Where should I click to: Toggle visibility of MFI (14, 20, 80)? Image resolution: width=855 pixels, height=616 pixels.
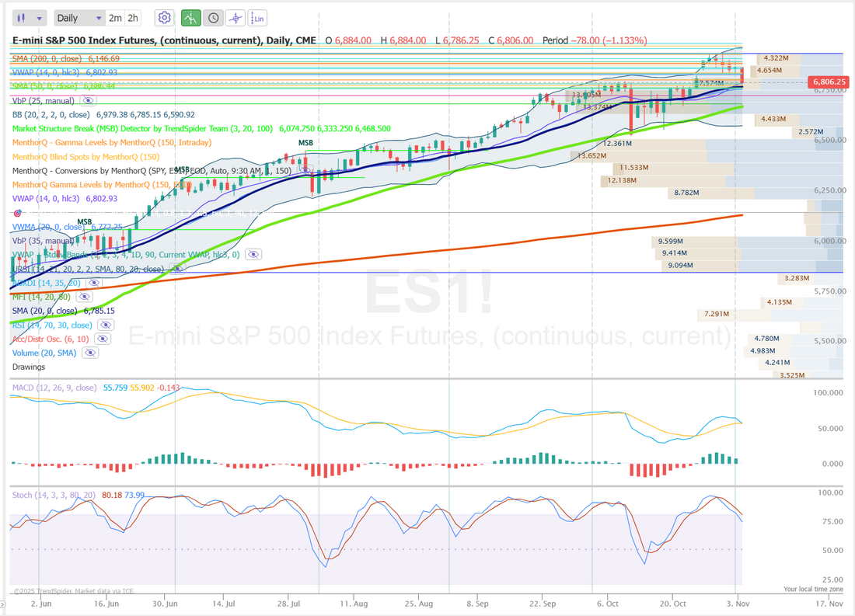85,297
